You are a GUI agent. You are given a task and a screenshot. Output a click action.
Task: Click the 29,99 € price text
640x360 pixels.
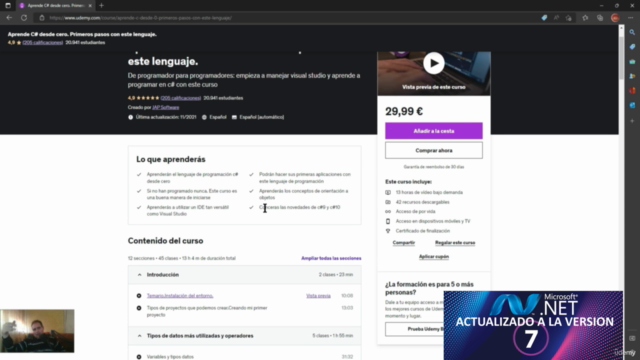pyautogui.click(x=404, y=111)
